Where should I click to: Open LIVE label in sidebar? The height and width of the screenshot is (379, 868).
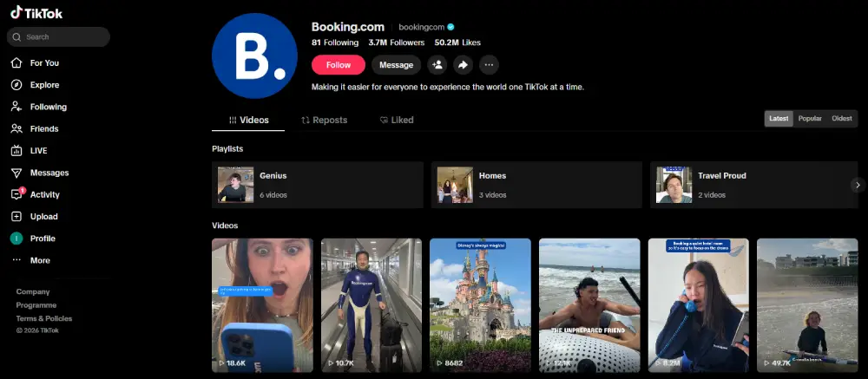(39, 151)
